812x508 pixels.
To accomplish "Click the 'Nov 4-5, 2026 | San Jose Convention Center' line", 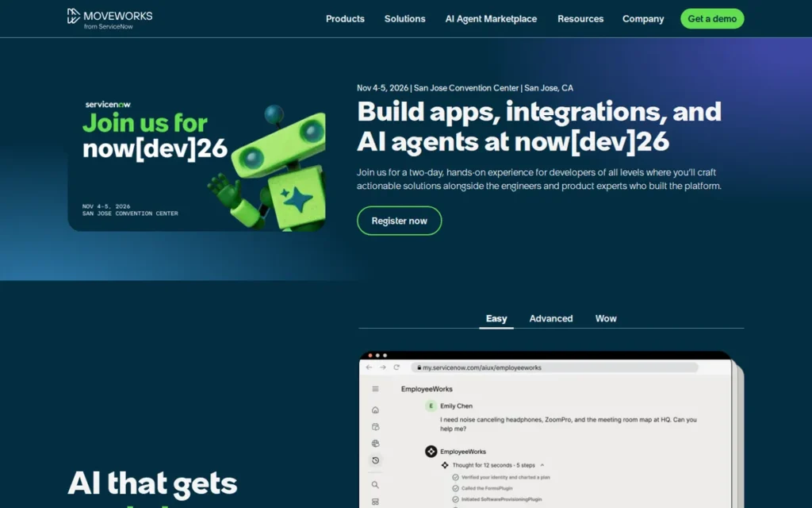I will click(465, 88).
